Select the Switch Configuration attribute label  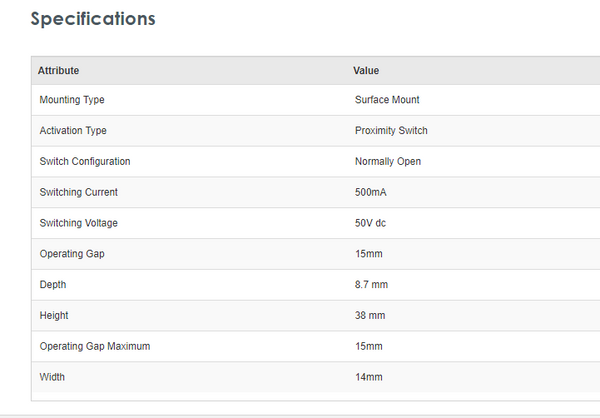pos(85,161)
